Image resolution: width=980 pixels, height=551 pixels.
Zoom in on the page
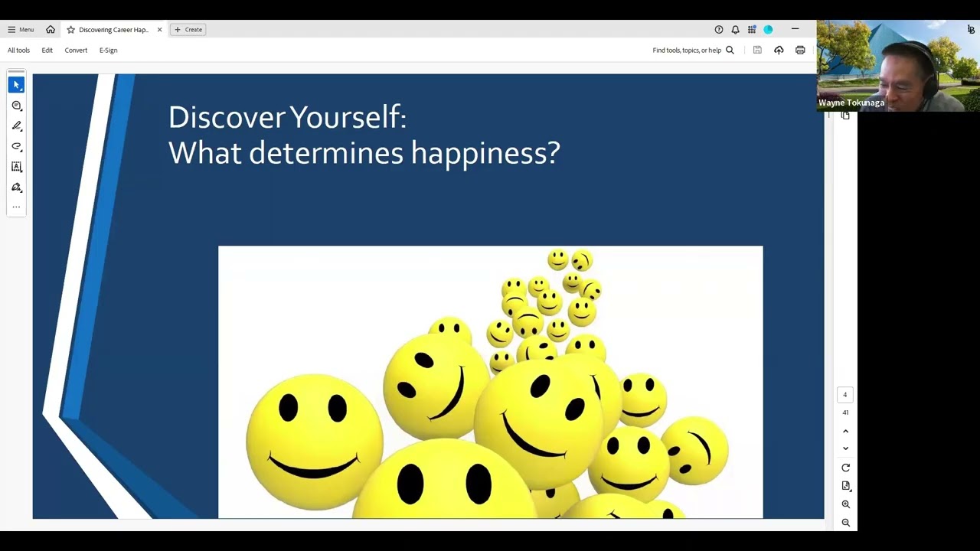845,504
